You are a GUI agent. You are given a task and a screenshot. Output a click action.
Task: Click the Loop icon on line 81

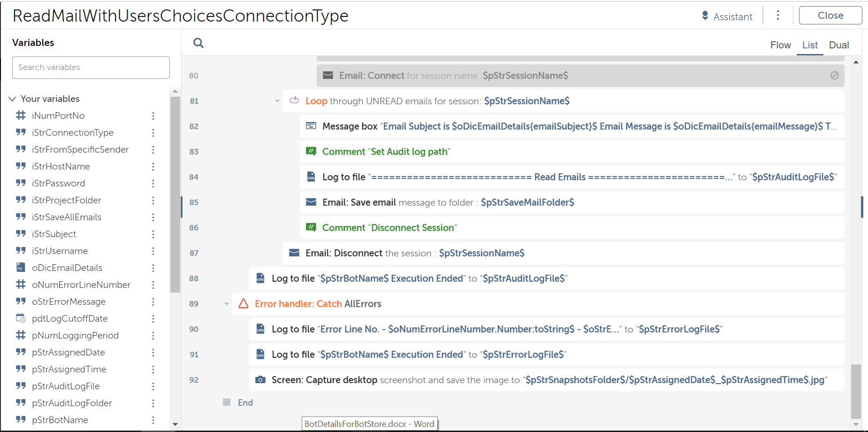[294, 100]
